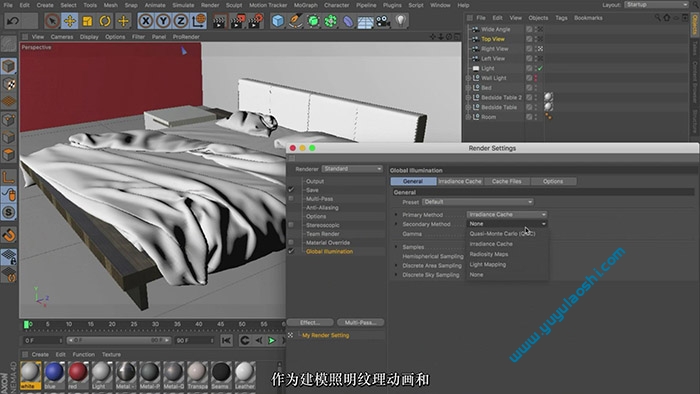Open Simulate menu
Image resolution: width=700 pixels, height=394 pixels.
click(x=183, y=5)
